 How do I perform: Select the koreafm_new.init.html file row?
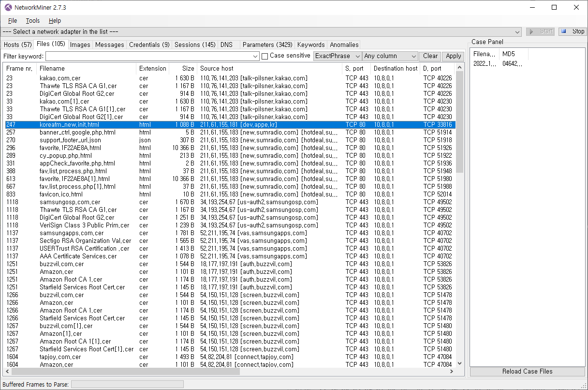coord(230,124)
